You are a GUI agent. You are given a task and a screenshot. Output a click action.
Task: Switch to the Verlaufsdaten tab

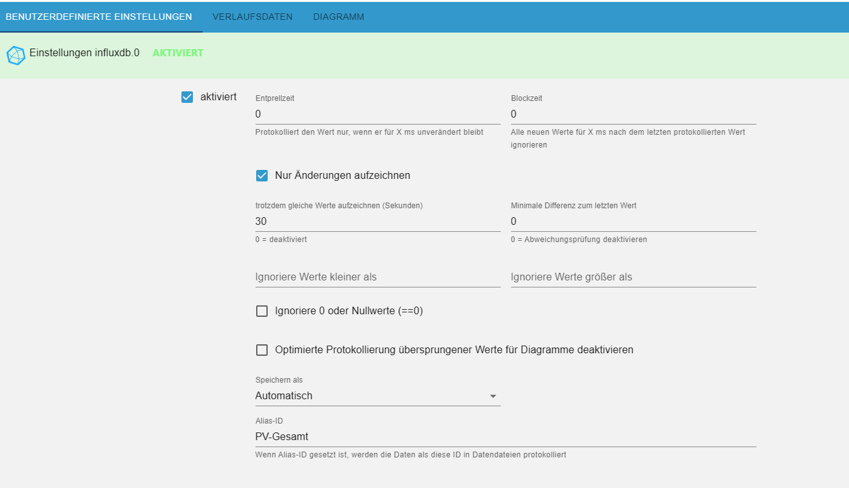pos(252,17)
